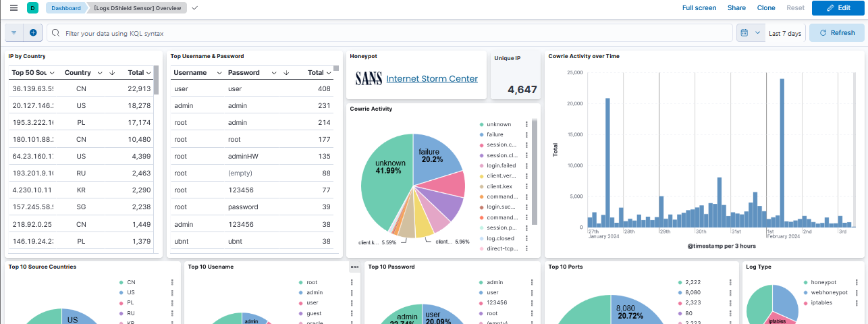The height and width of the screenshot is (324, 868).
Task: Open options for guest in Top 10 Usename legend
Action: [x=351, y=313]
